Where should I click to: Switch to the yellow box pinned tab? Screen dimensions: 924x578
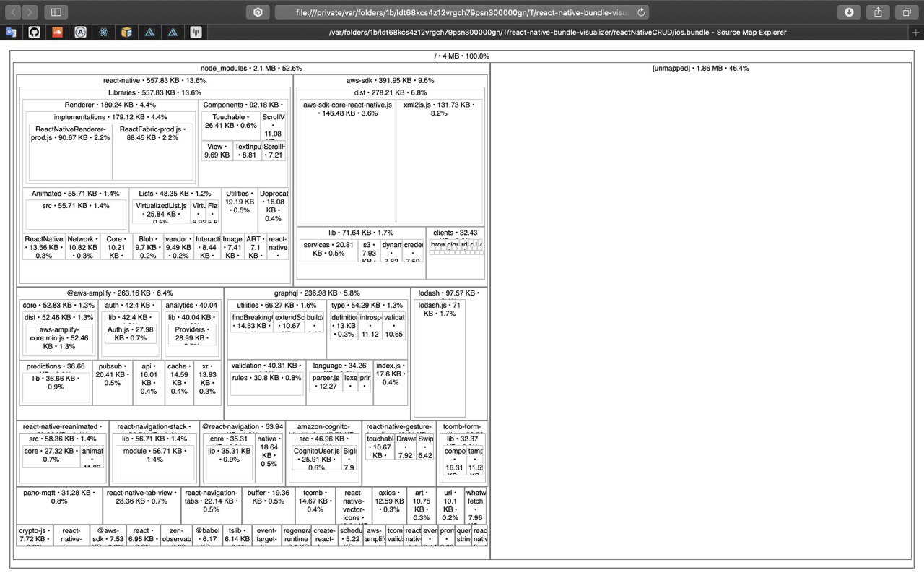[127, 32]
